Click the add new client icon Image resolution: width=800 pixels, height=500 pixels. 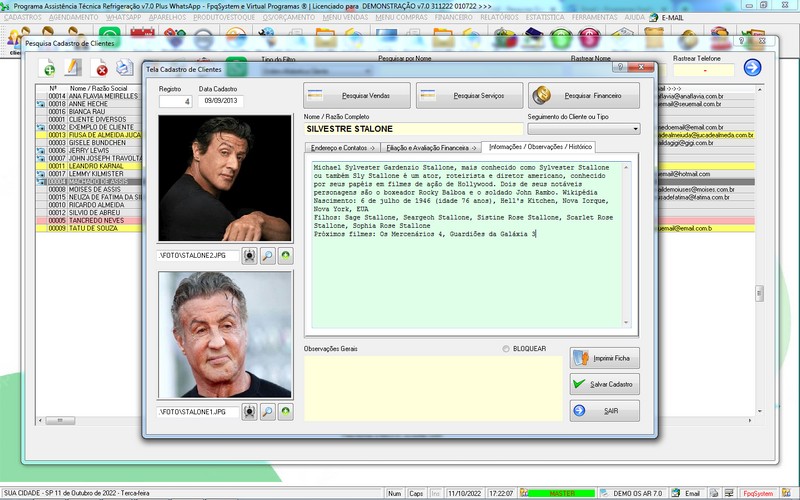point(47,68)
